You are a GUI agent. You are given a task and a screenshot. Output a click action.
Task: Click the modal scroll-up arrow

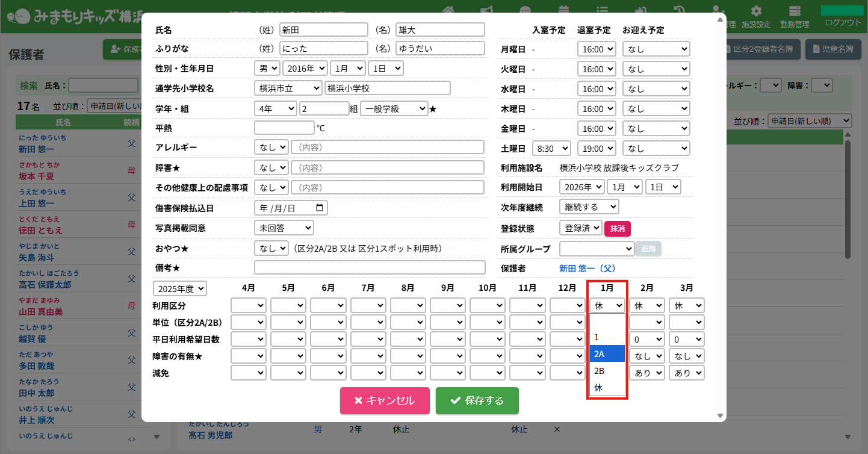[x=720, y=19]
